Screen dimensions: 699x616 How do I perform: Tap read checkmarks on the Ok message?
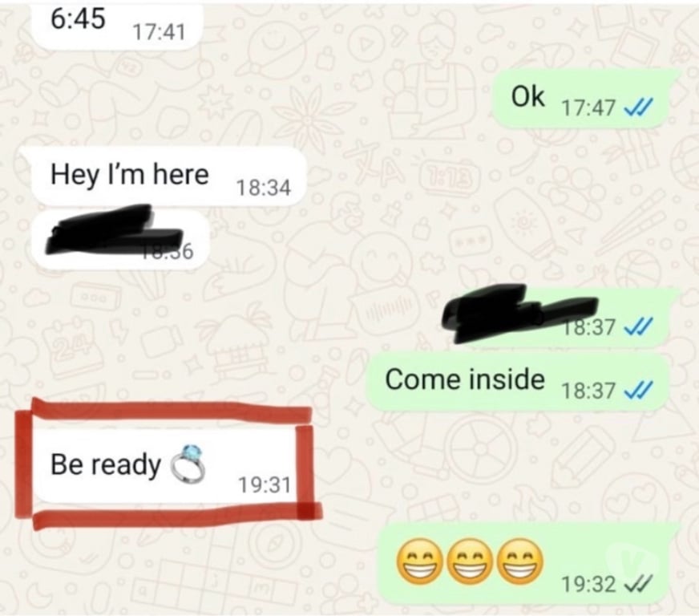click(638, 107)
